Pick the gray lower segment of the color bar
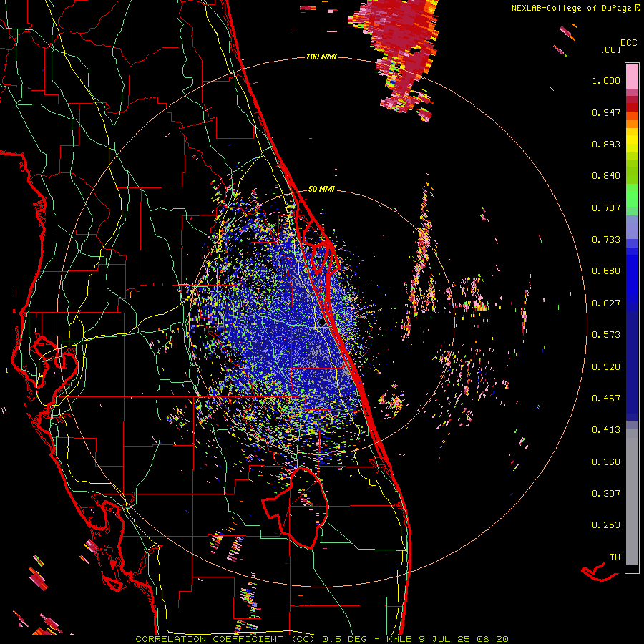 [632, 497]
